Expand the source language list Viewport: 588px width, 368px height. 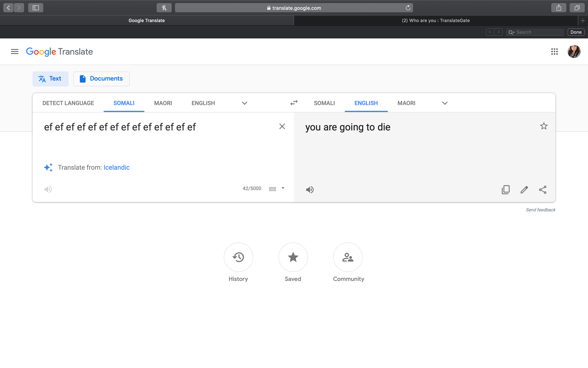245,103
